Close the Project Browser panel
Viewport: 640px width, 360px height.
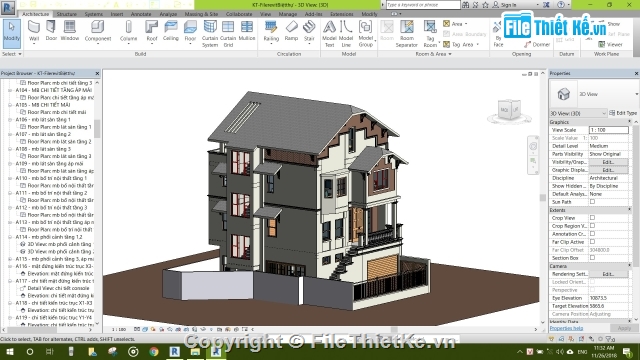click(97, 73)
